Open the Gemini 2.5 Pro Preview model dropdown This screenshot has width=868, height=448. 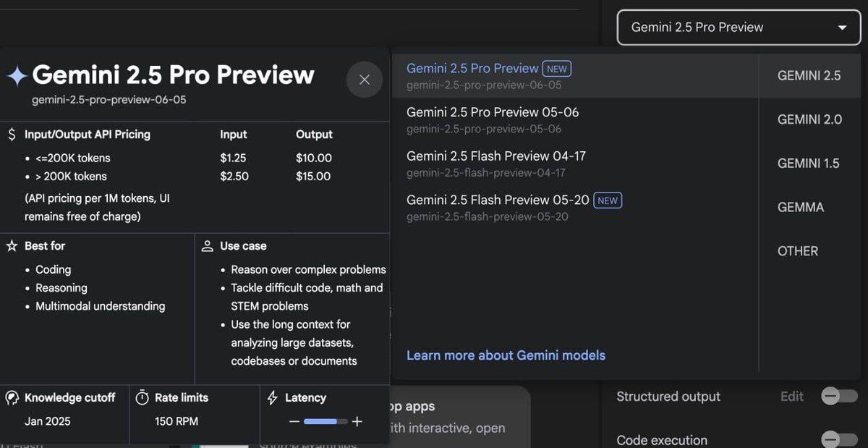(739, 28)
